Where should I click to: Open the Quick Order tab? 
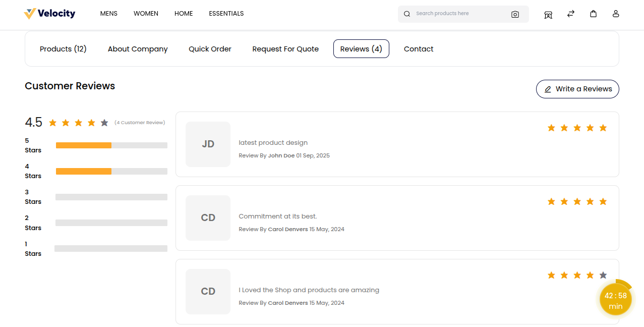[210, 49]
